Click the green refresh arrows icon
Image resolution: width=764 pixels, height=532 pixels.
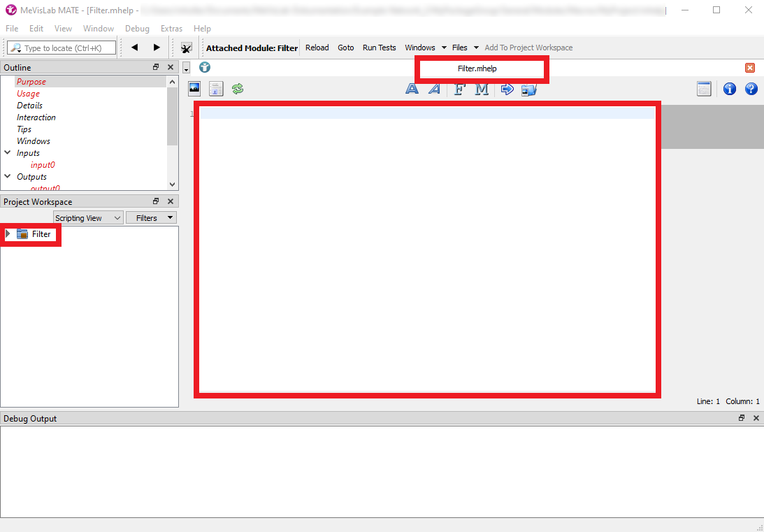(x=238, y=89)
